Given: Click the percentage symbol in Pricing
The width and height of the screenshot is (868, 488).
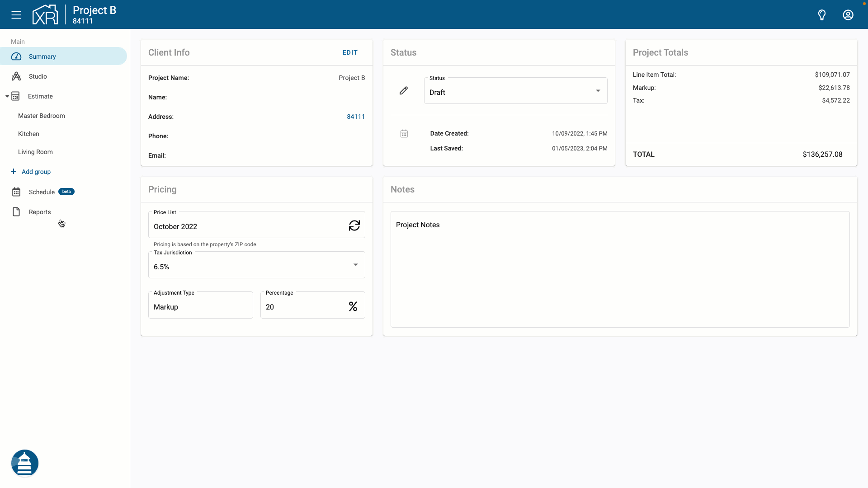Looking at the screenshot, I should pos(353,306).
